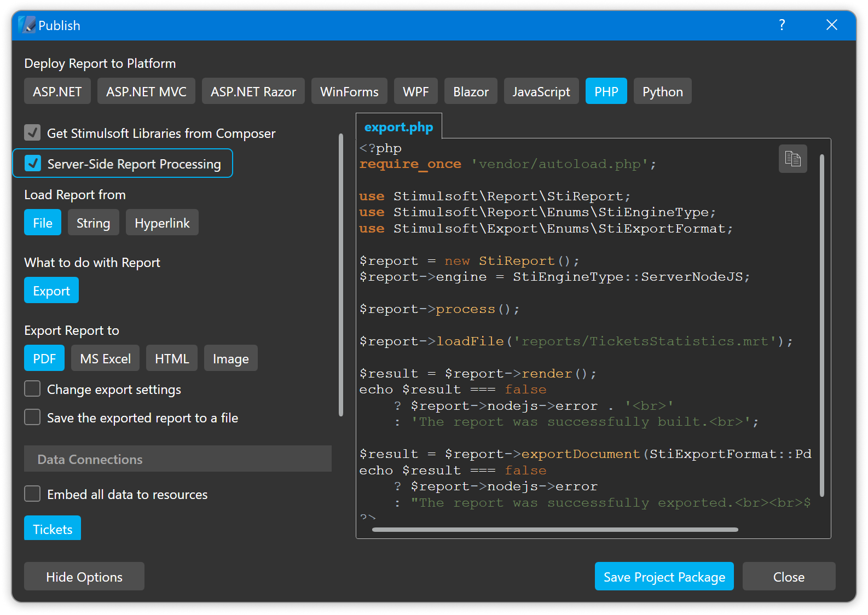Check Save the exported report to a file

click(x=32, y=417)
